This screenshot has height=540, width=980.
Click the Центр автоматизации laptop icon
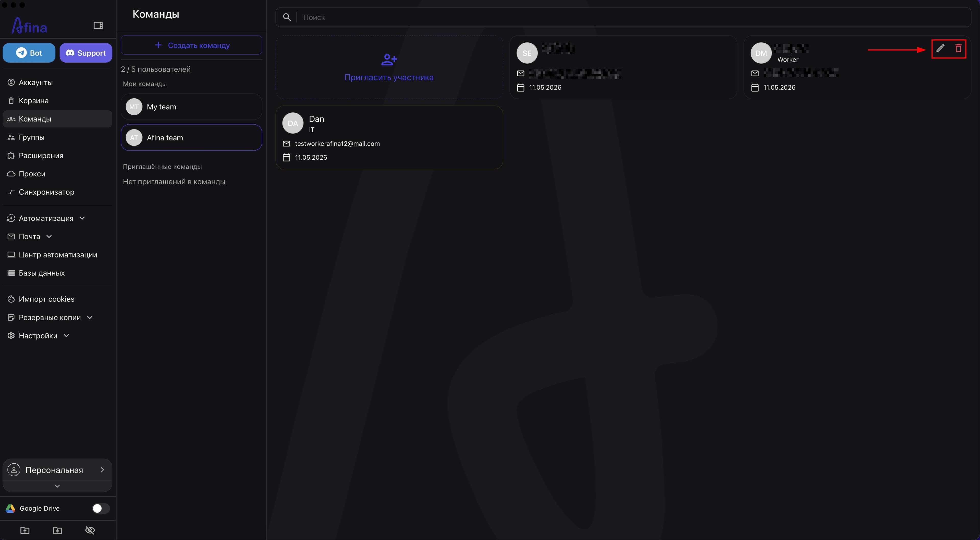click(11, 255)
